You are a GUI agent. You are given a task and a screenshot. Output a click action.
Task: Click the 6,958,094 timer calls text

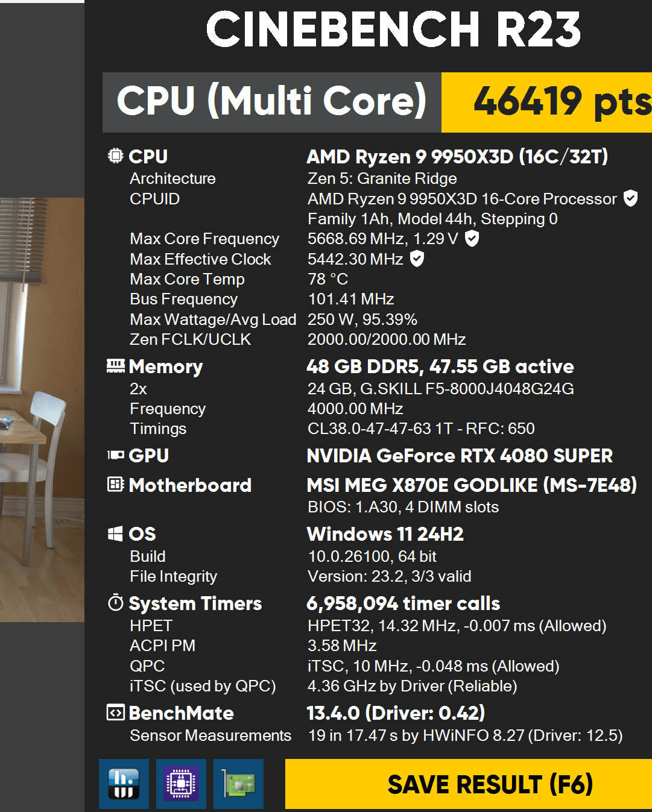click(x=404, y=603)
